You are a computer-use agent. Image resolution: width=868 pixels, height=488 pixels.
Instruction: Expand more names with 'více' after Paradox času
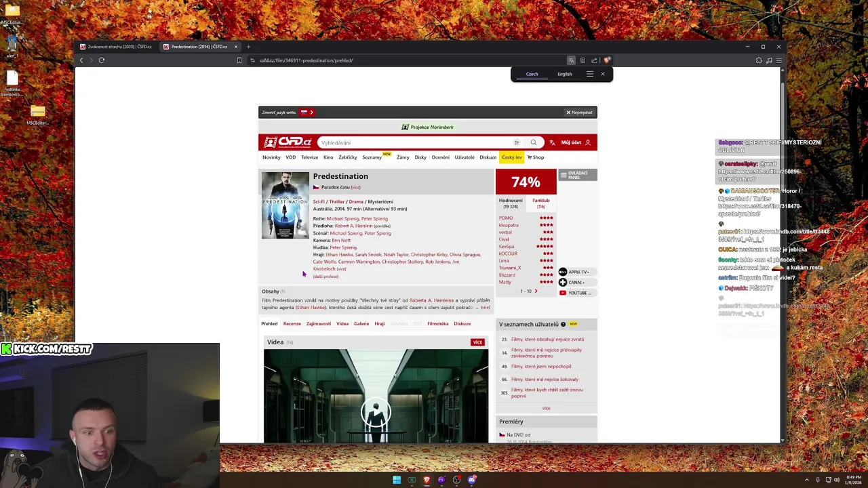(355, 187)
